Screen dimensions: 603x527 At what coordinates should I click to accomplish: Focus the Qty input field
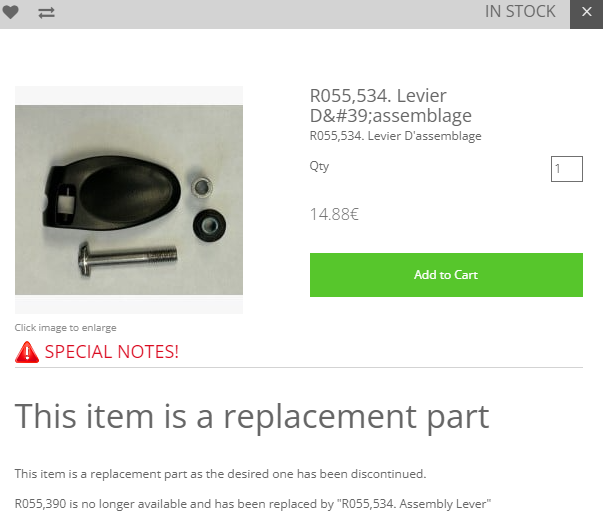[x=566, y=168]
